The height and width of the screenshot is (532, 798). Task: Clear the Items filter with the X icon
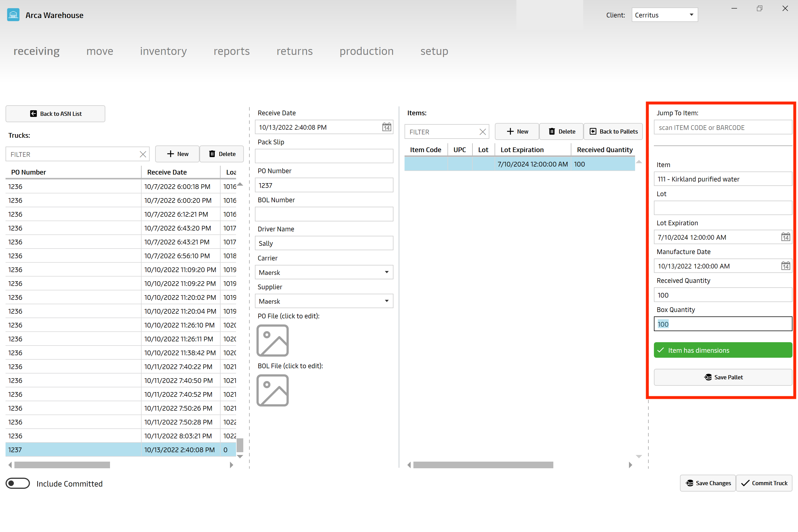[x=482, y=132]
